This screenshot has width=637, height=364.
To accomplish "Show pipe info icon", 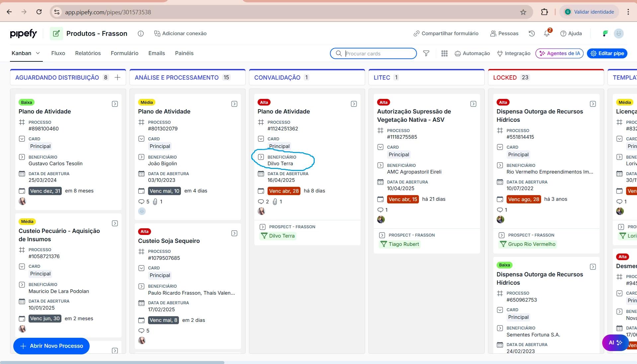I will (x=141, y=34).
